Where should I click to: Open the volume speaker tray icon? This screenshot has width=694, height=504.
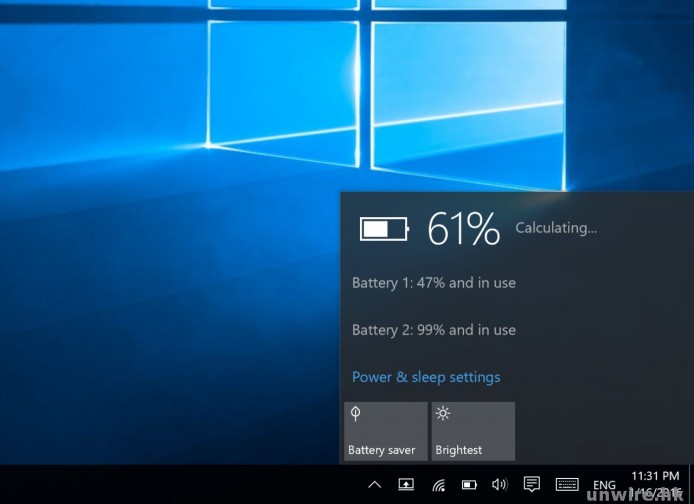tap(499, 485)
